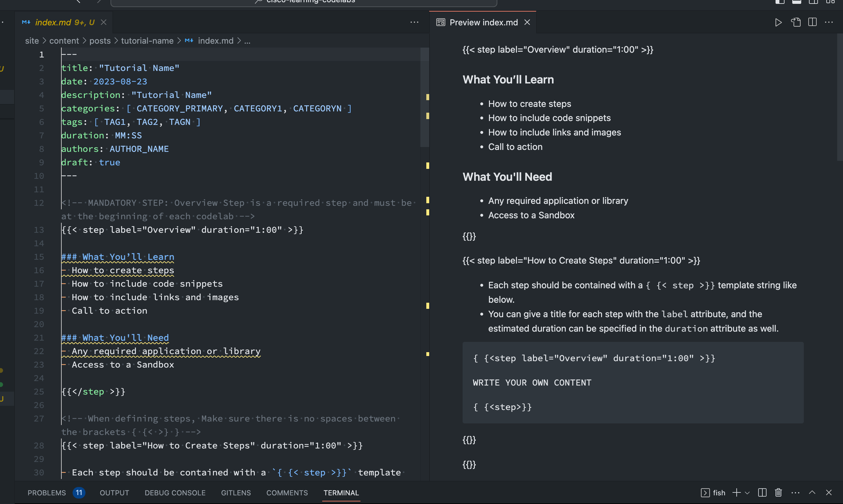Image resolution: width=843 pixels, height=504 pixels.
Task: Switch to the DEBUG CONSOLE tab
Action: coord(175,492)
